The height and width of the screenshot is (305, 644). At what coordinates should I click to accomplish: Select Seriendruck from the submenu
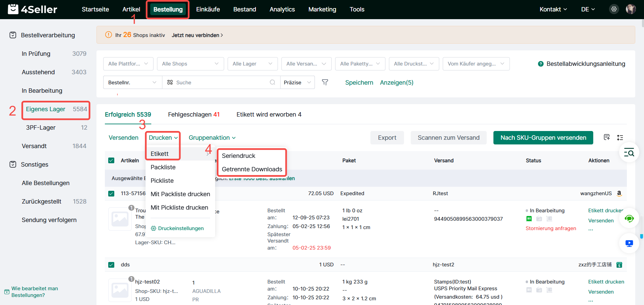click(x=239, y=156)
